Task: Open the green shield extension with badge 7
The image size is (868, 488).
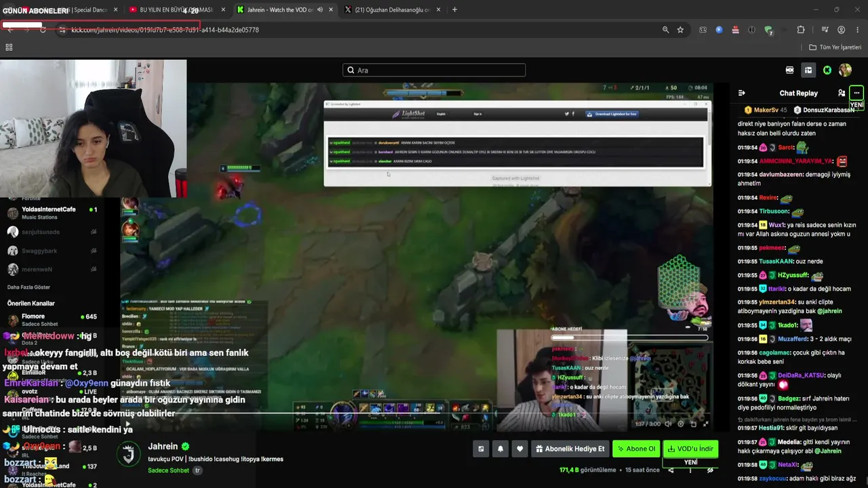Action: coord(768,30)
